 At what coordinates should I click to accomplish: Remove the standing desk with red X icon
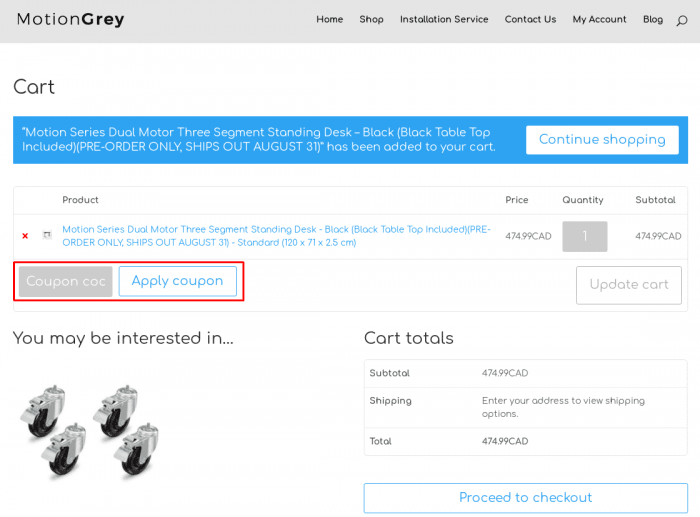[x=25, y=236]
